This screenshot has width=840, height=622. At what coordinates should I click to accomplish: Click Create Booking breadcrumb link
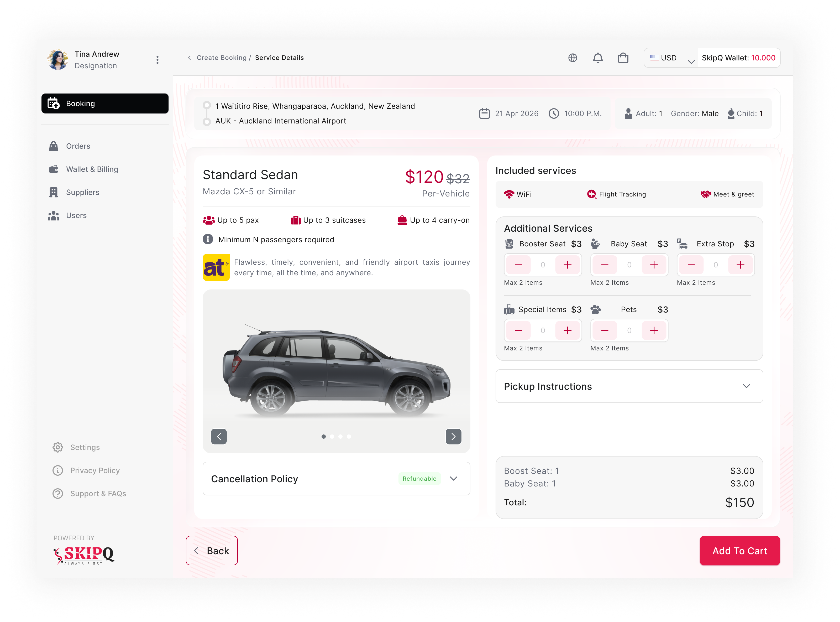222,58
